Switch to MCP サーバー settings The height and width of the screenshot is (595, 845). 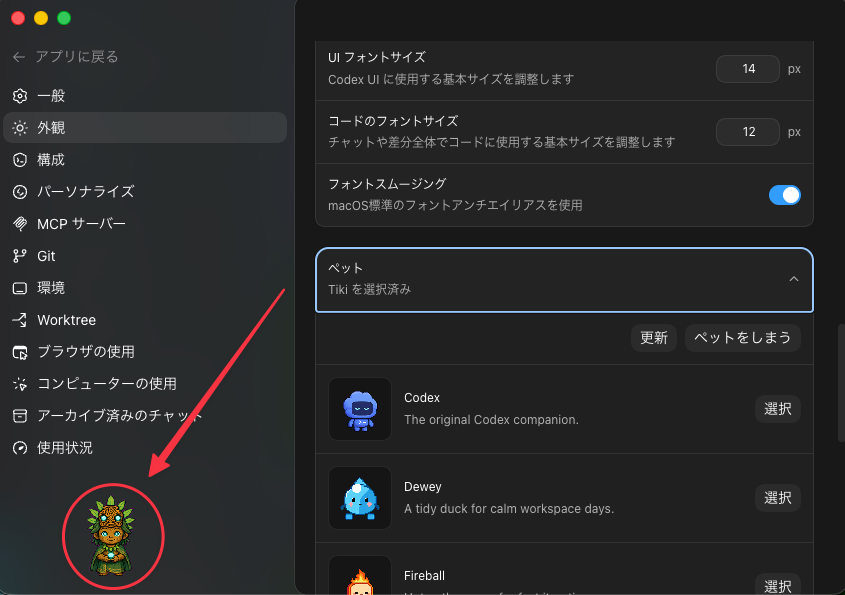tap(145, 224)
